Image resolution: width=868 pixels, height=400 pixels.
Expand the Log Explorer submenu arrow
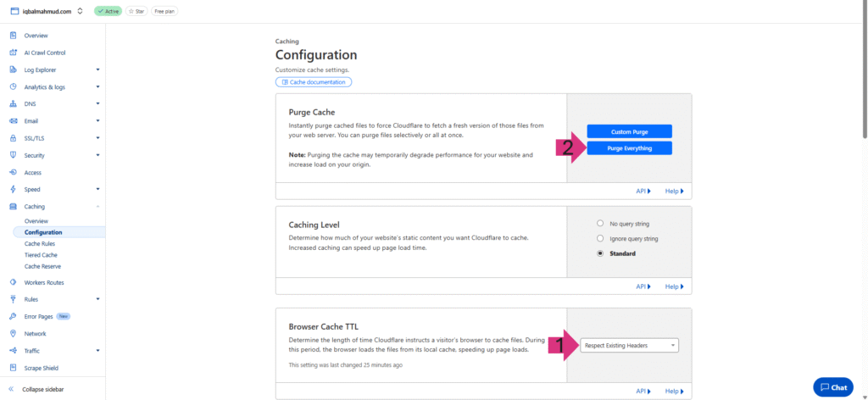tap(98, 69)
